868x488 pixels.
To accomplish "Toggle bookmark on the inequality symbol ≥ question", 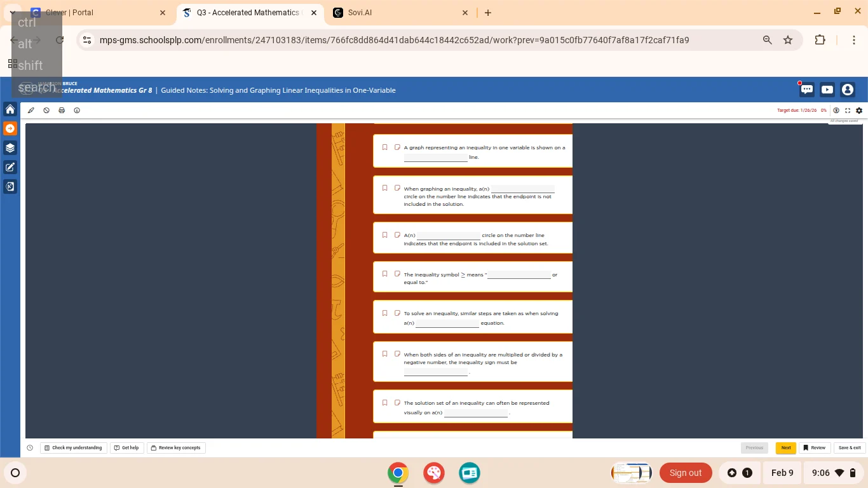I will pos(384,274).
